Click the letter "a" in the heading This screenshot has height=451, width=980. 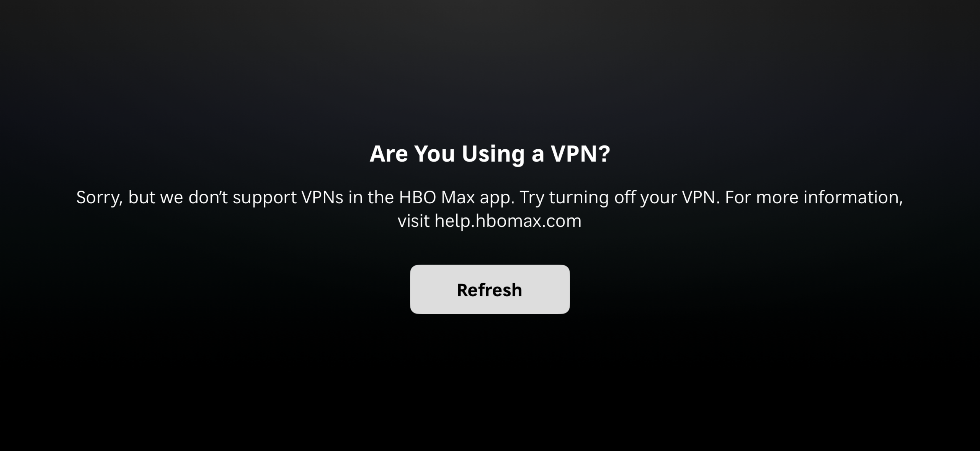click(537, 155)
